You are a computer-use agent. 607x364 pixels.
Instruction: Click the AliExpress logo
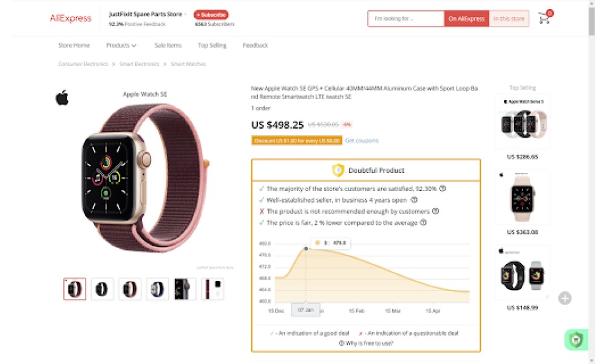70,19
